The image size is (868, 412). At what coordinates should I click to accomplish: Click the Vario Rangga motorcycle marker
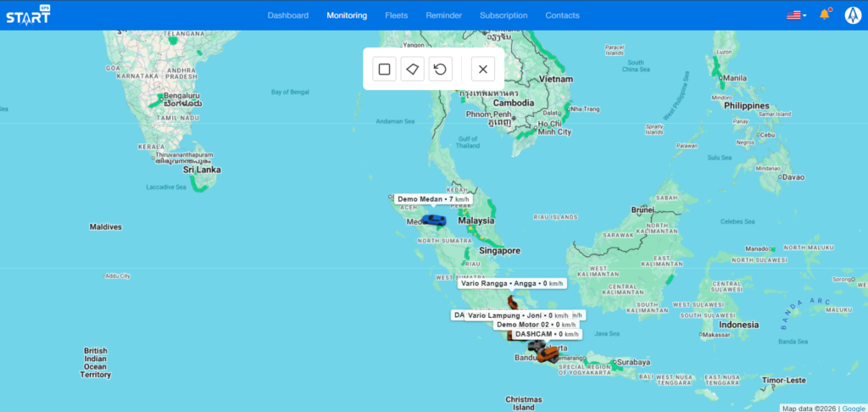(x=512, y=301)
